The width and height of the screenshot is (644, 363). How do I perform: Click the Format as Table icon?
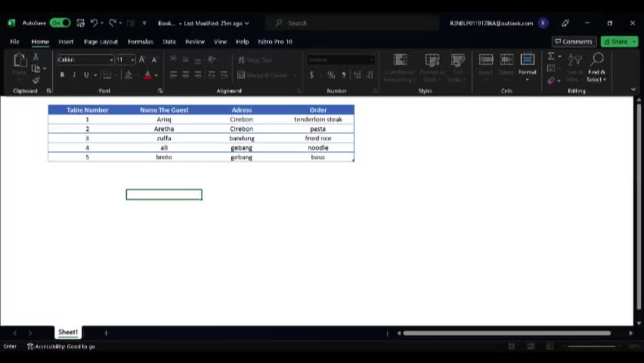(431, 60)
